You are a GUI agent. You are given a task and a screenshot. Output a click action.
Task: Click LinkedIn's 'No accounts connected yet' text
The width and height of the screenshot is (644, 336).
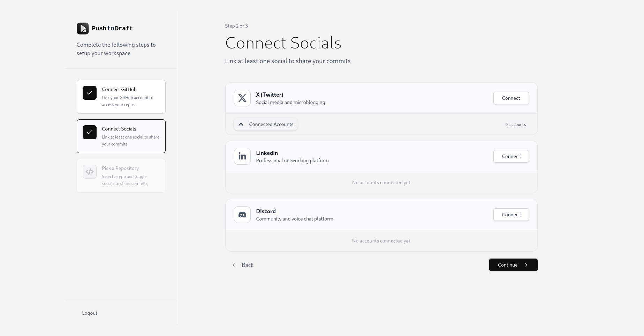pyautogui.click(x=381, y=182)
